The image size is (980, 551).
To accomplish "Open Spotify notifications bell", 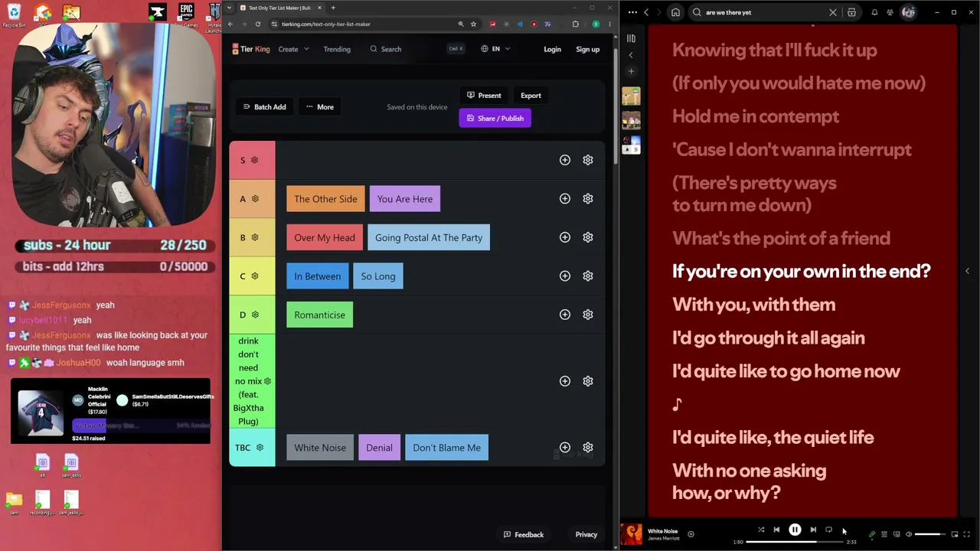I will coord(874,12).
